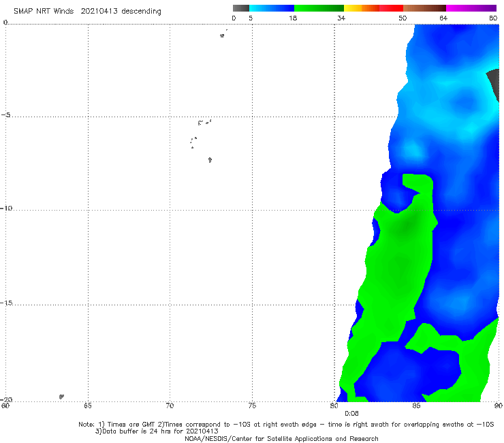Click the color bar label '34'
504x443 pixels.
coord(341,18)
